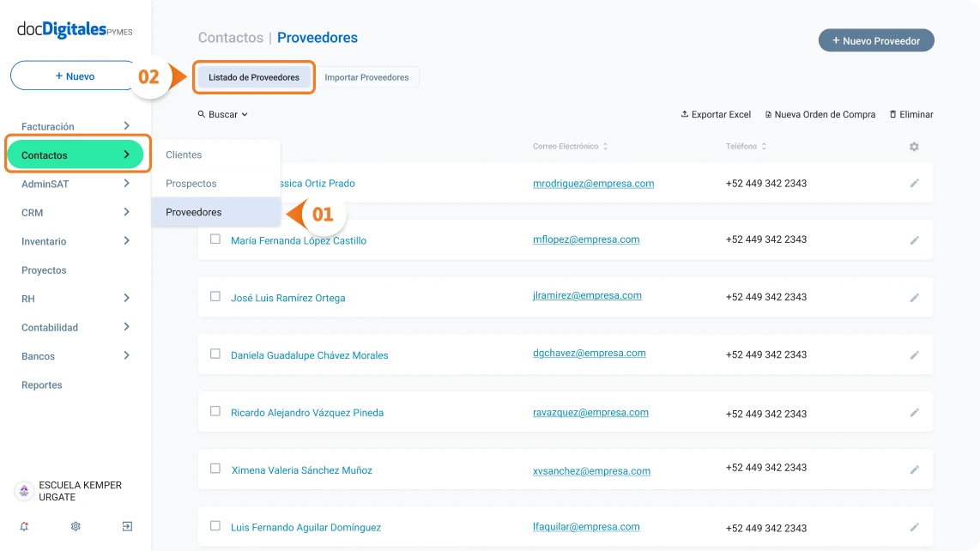Select José Luis Ramírez Ortega checkbox
This screenshot has height=551, width=980.
pyautogui.click(x=215, y=296)
